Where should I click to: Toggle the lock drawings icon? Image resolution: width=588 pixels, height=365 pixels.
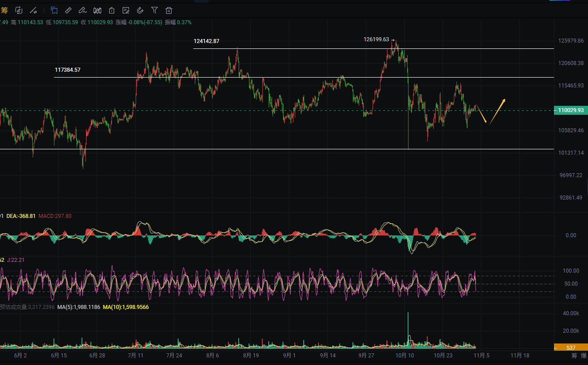[112, 10]
